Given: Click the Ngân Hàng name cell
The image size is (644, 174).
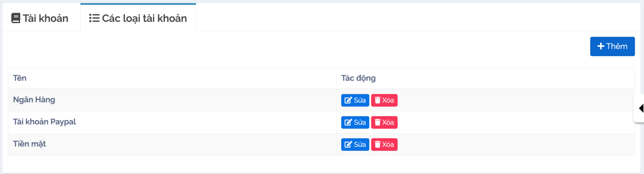Looking at the screenshot, I should 34,100.
